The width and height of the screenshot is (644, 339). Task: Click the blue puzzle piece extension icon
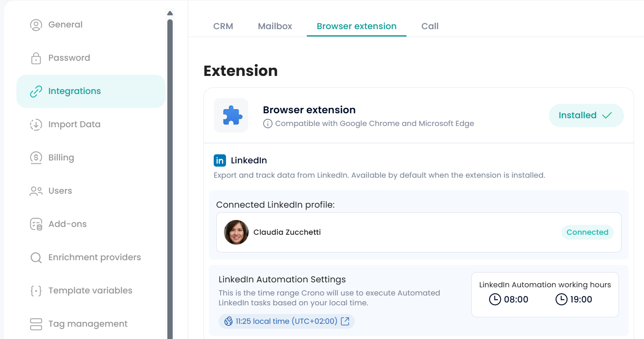pyautogui.click(x=232, y=115)
